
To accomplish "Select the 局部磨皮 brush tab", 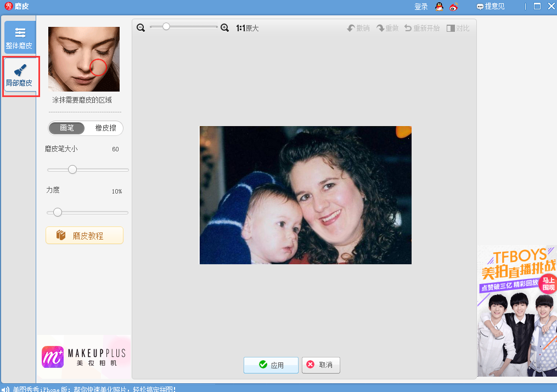I will [20, 76].
